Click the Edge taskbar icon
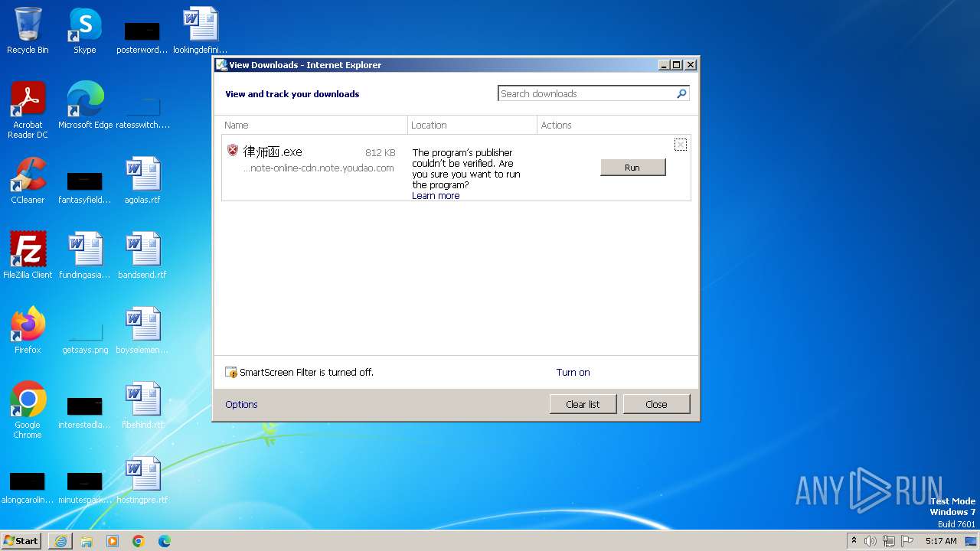Viewport: 980px width, 551px height. 165,541
